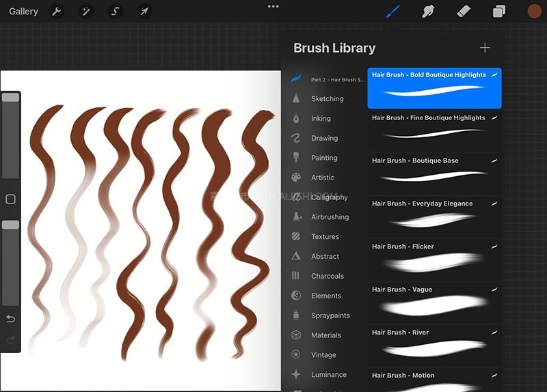
Task: Open the Luminance brush set
Action: [x=328, y=374]
